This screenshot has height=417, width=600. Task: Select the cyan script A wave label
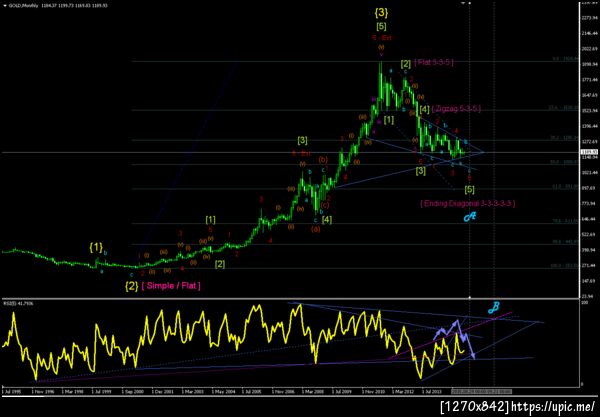[470, 217]
